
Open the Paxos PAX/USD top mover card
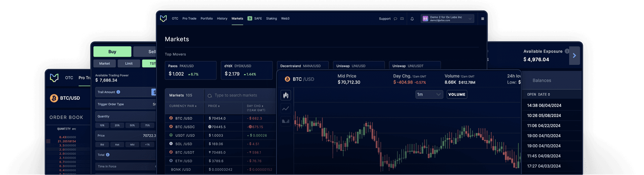tap(190, 70)
